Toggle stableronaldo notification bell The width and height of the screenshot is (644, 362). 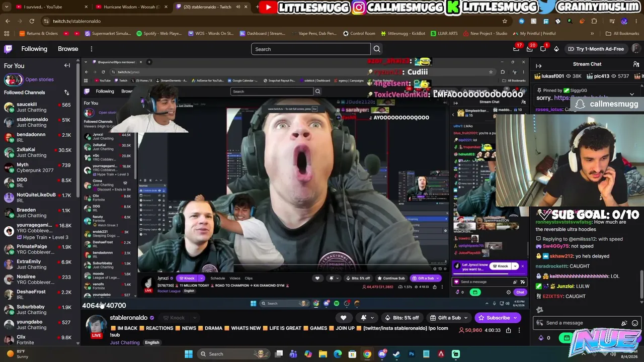coord(364,318)
